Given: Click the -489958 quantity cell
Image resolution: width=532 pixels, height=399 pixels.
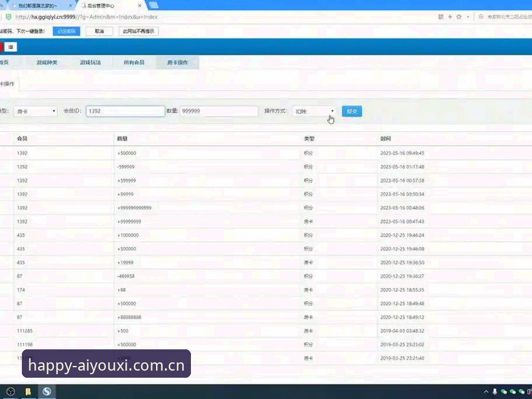Looking at the screenshot, I should [126, 276].
